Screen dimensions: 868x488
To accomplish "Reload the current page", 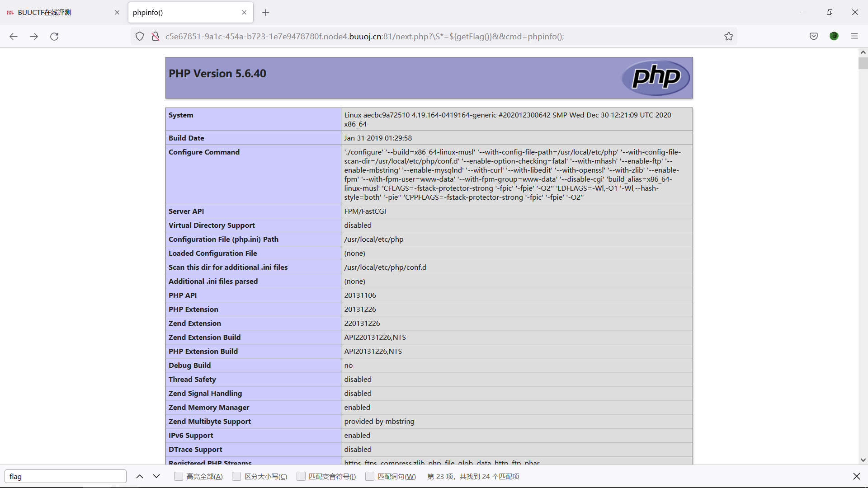I will [x=54, y=37].
